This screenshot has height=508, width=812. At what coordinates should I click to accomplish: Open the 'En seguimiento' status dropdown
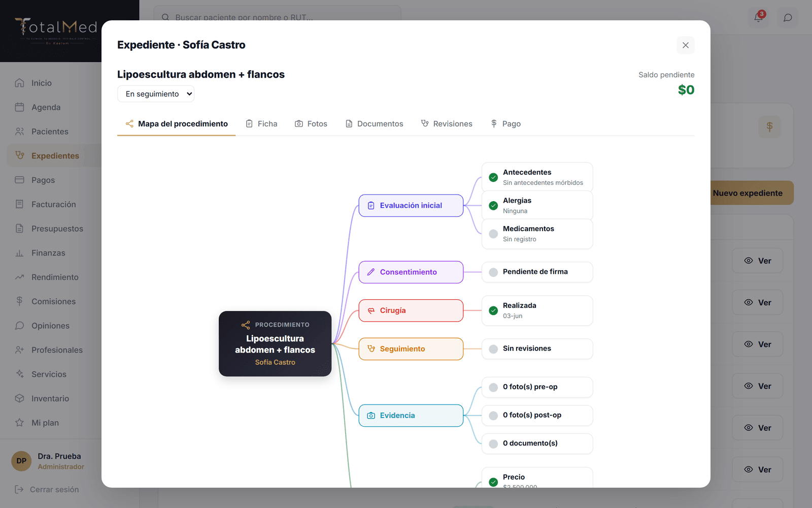click(x=156, y=94)
